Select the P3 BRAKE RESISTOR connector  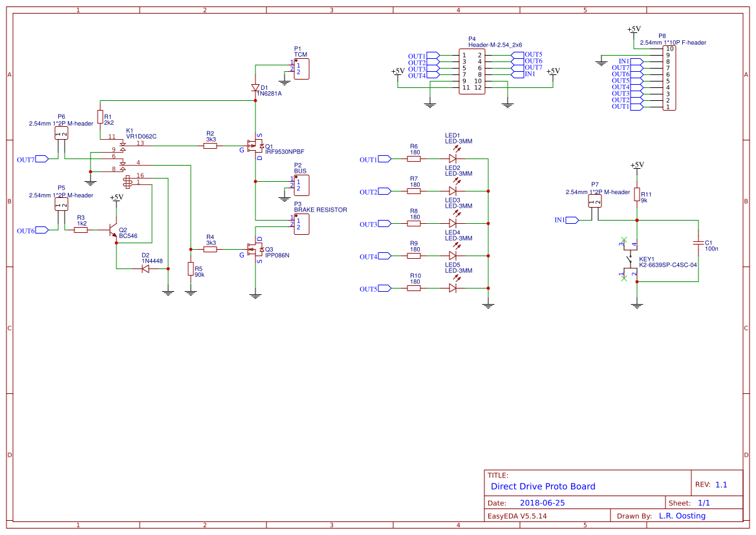click(x=301, y=225)
